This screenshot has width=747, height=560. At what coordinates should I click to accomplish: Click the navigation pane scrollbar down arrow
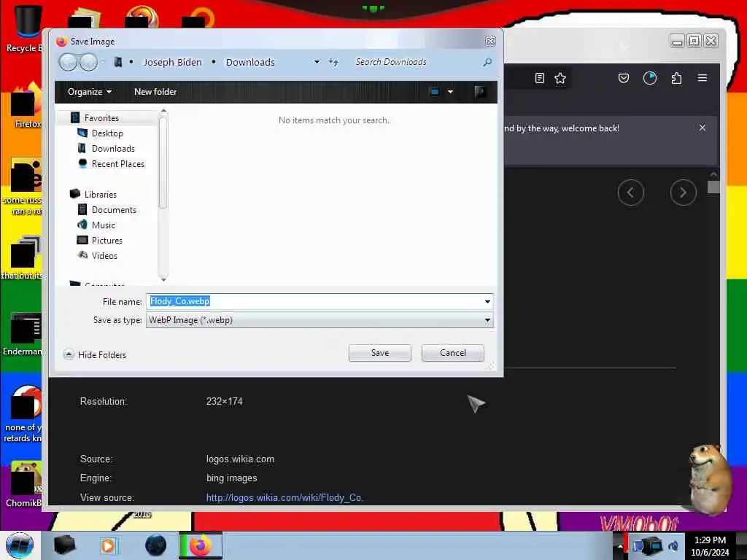click(x=163, y=279)
